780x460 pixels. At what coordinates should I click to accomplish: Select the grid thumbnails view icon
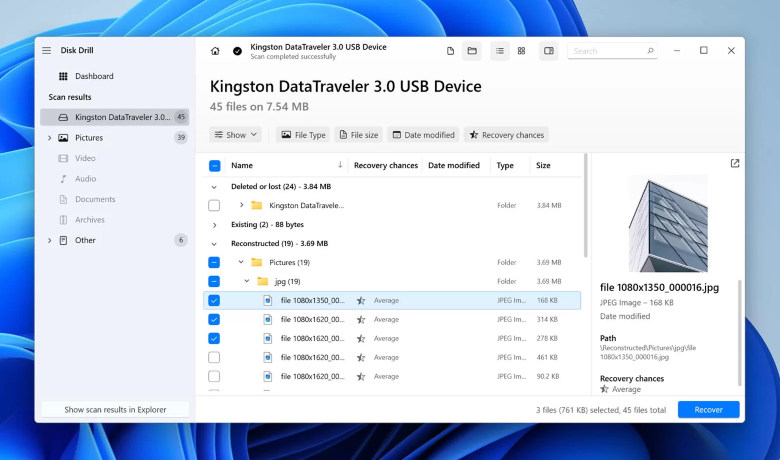click(x=521, y=51)
